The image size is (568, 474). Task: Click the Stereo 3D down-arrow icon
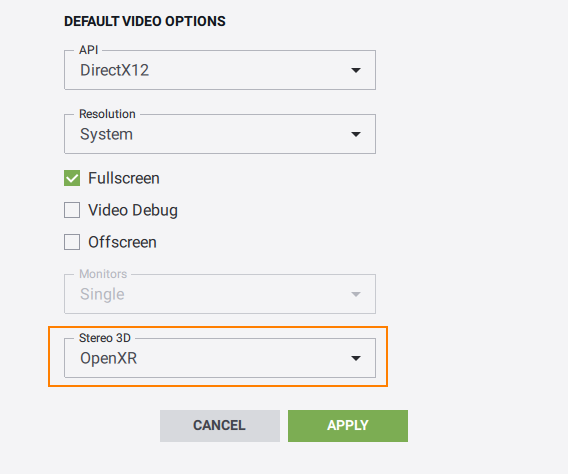[x=356, y=358]
